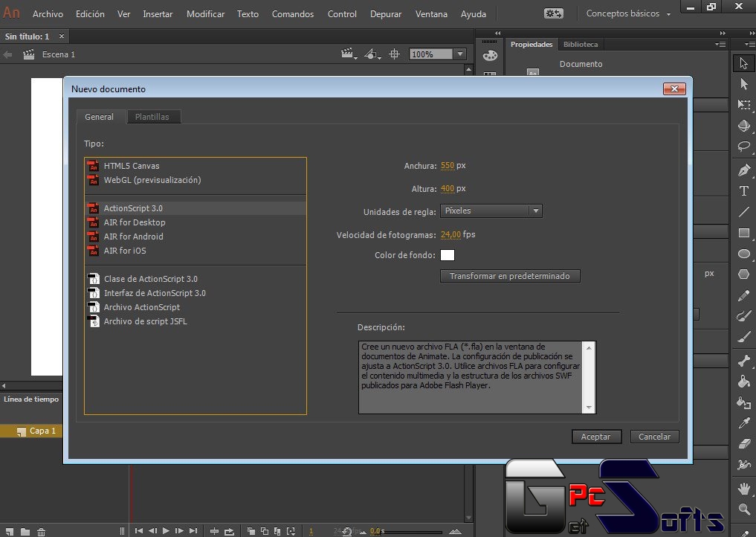Select the Eyedropper tool
Viewport: 756px width, 537px height.
[743, 423]
